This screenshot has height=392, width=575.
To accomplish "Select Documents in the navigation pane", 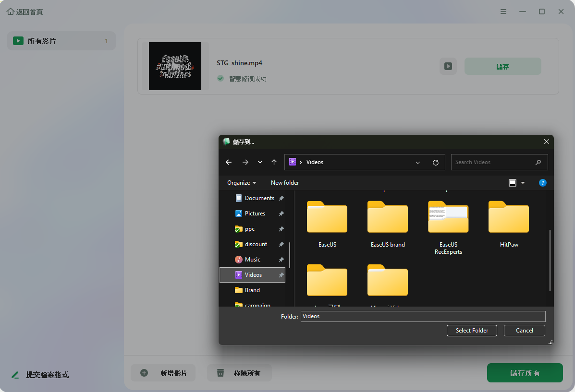I will point(259,198).
